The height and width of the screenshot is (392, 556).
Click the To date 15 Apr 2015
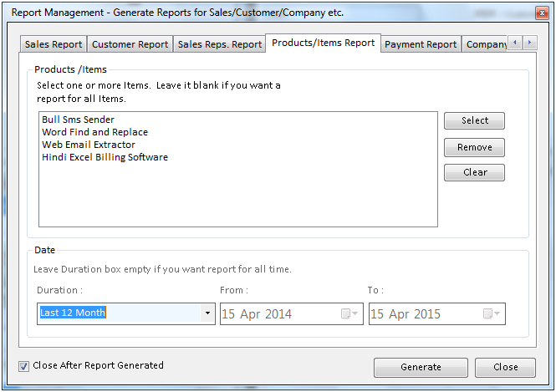[406, 314]
